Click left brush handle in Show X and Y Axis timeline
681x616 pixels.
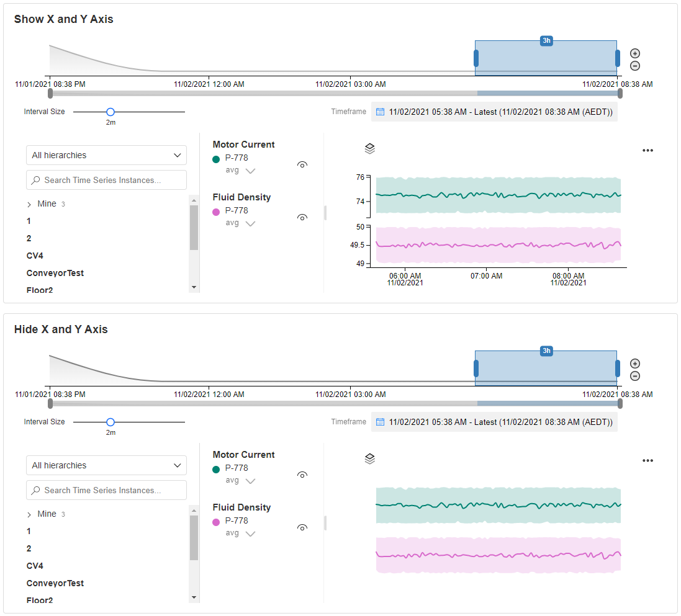(x=476, y=58)
